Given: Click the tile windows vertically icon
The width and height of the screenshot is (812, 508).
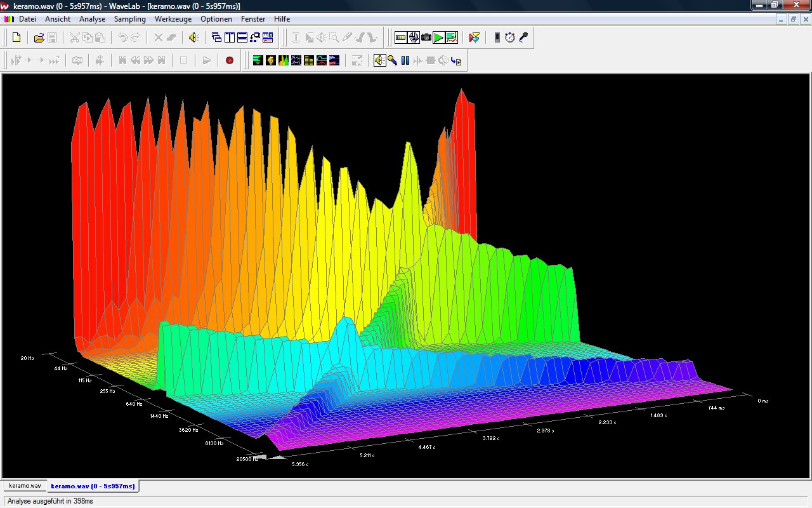Looking at the screenshot, I should point(229,37).
